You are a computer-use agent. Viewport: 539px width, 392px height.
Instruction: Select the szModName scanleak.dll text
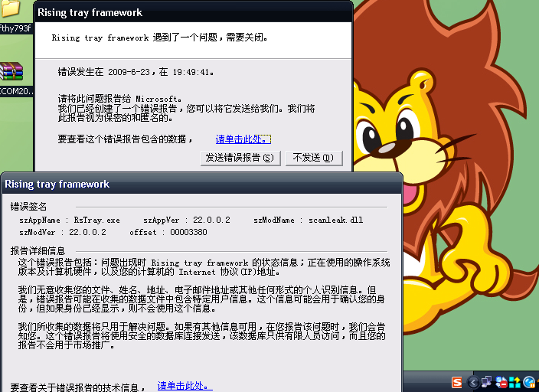(x=309, y=220)
